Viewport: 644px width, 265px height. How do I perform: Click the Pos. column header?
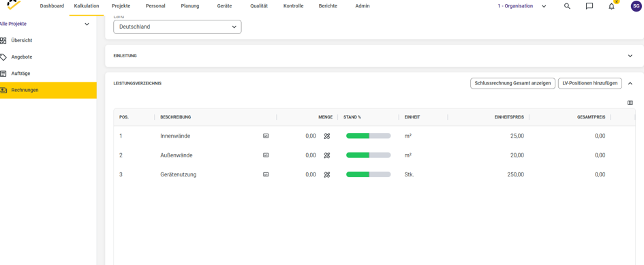point(124,117)
